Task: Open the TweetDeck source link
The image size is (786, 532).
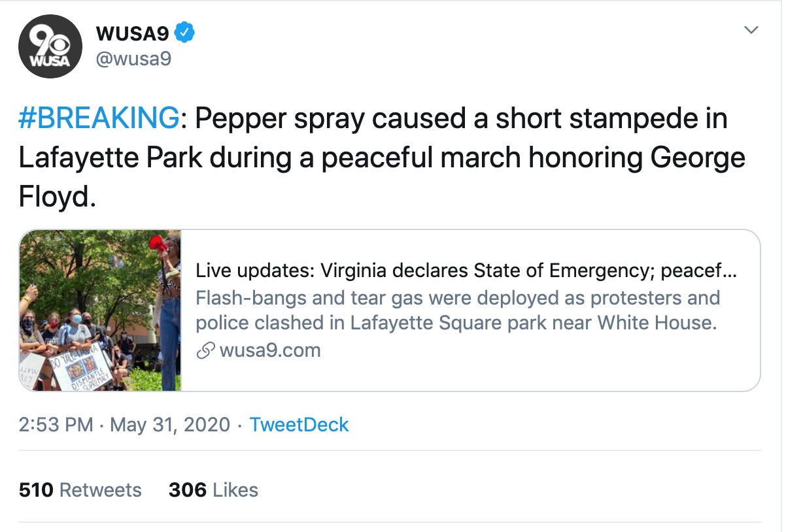Action: (299, 425)
